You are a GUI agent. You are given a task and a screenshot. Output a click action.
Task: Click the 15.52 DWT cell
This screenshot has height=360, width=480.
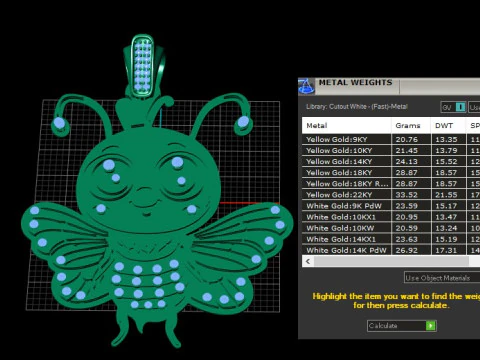point(448,161)
